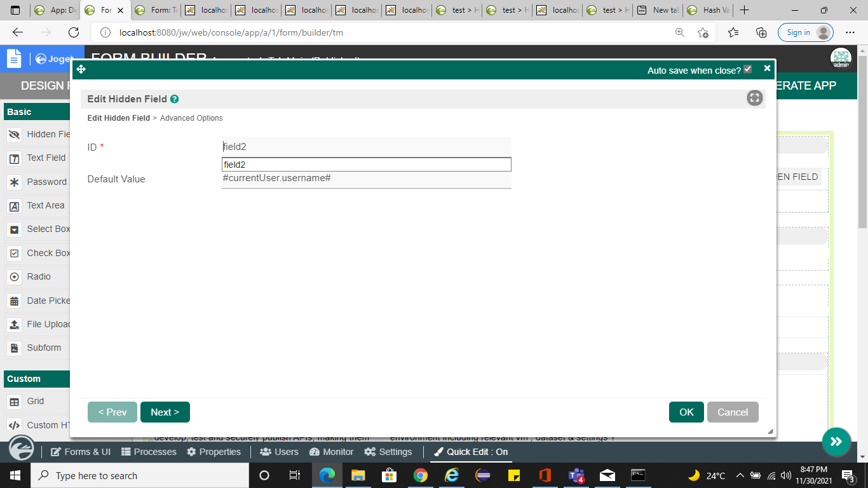Image resolution: width=868 pixels, height=488 pixels.
Task: Click the Joget emblem in the admin bar
Action: pos(22,448)
